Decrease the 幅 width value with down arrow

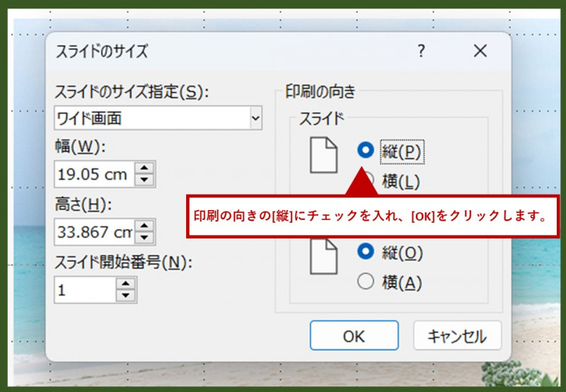point(144,180)
